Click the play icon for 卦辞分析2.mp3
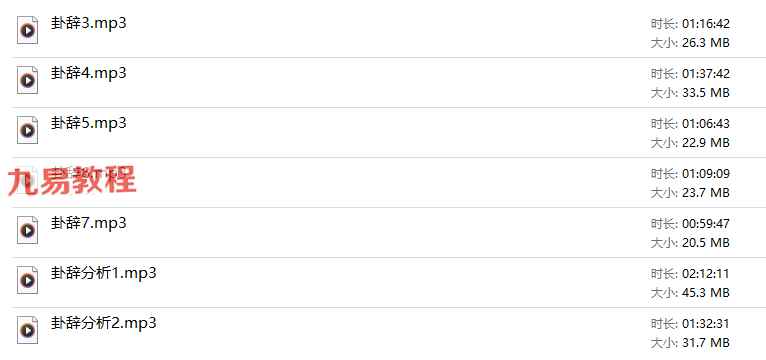This screenshot has width=766, height=360. click(x=28, y=330)
